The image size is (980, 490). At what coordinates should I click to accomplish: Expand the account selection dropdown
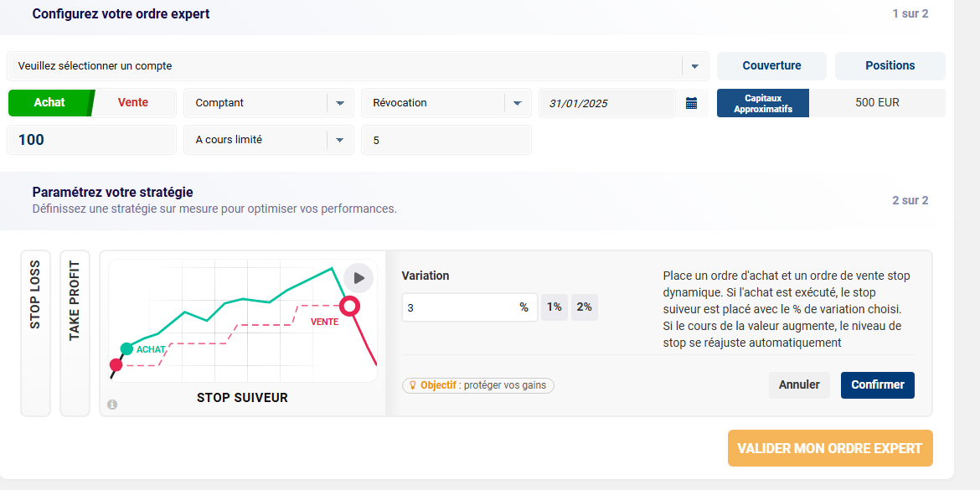[x=694, y=66]
